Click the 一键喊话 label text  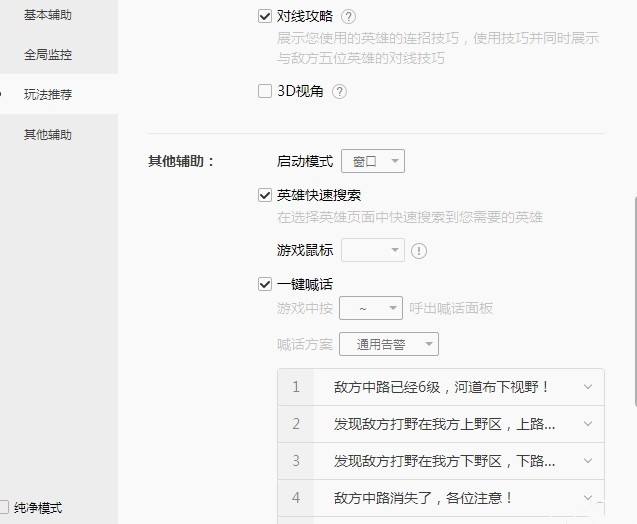[x=305, y=284]
